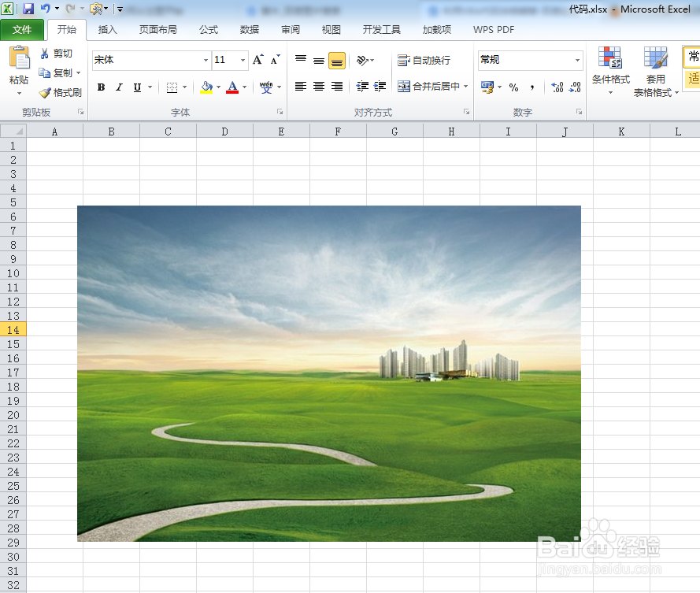Switch to the Page Layout (页面布局) tab
The height and width of the screenshot is (593, 700).
point(158,29)
